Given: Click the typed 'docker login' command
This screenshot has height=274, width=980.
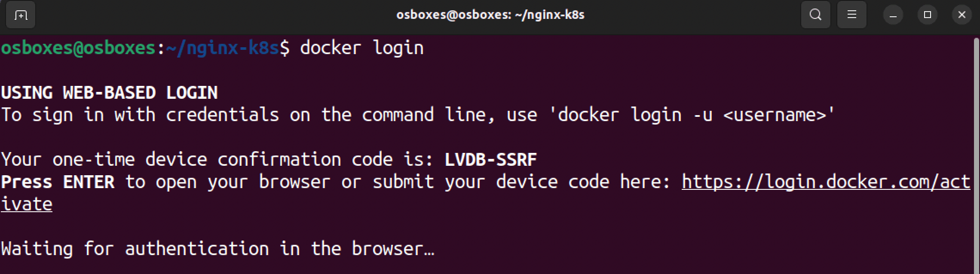Looking at the screenshot, I should tap(361, 48).
